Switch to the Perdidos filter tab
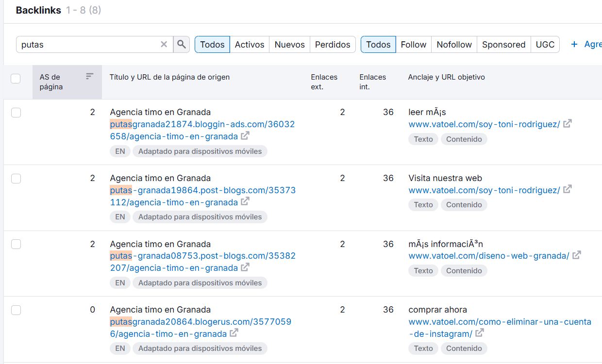The image size is (602, 364). point(333,44)
